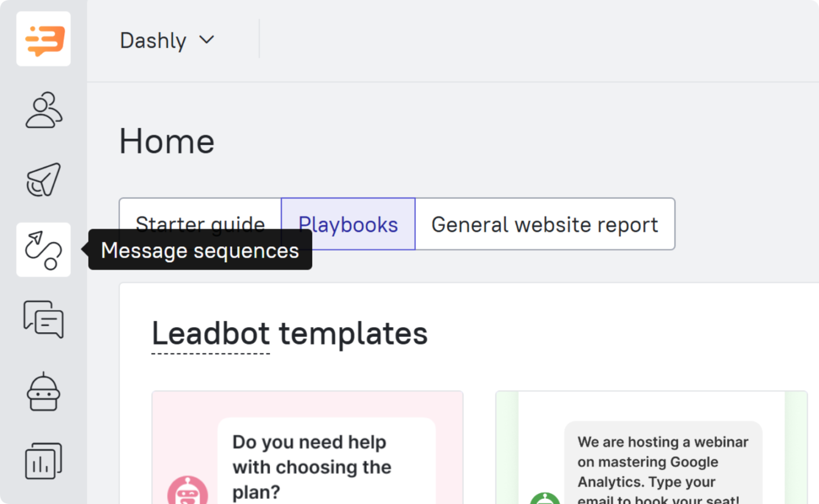The height and width of the screenshot is (504, 819).
Task: Open Message sequences in the sidebar
Action: (43, 250)
